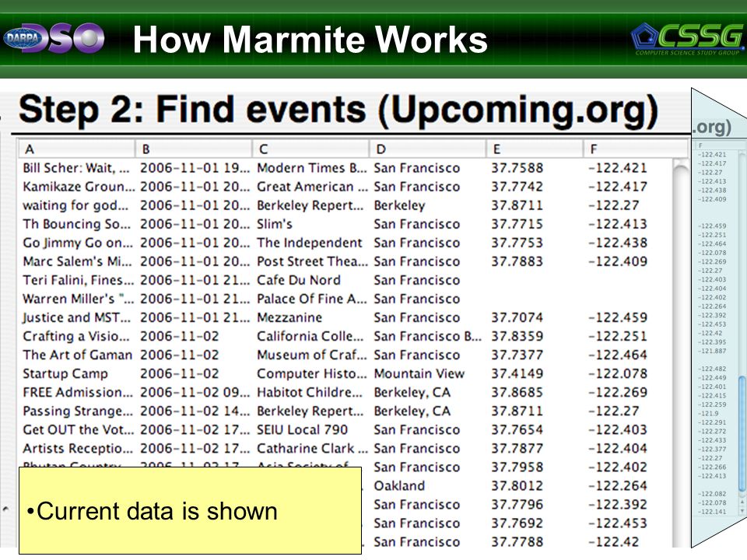Click latitude value 37.8012
Screen dimensions: 747x560
tap(517, 485)
